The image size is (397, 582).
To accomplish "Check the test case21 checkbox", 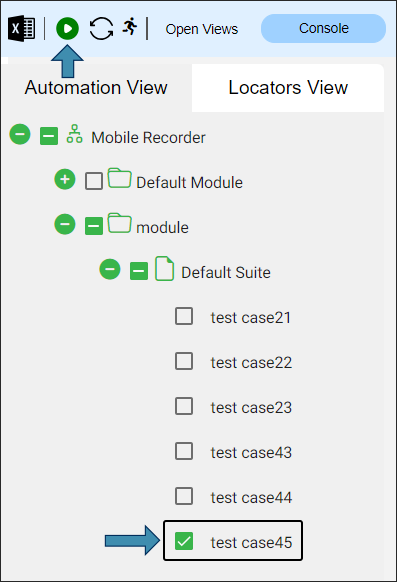I will pos(184,316).
